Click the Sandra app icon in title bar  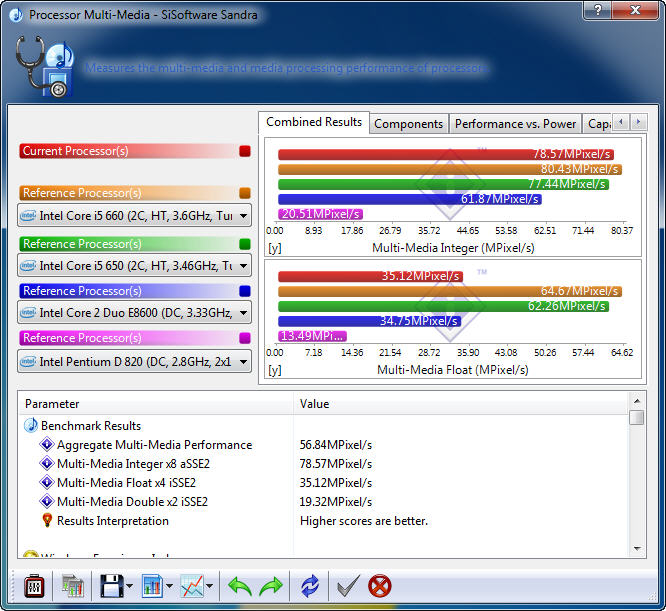pyautogui.click(x=16, y=15)
